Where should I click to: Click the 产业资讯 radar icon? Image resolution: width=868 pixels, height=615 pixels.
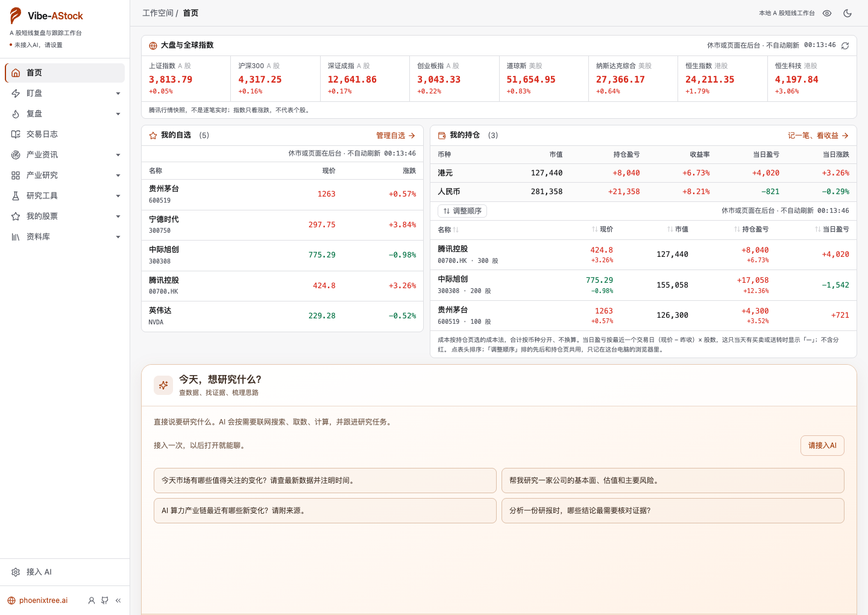click(16, 155)
